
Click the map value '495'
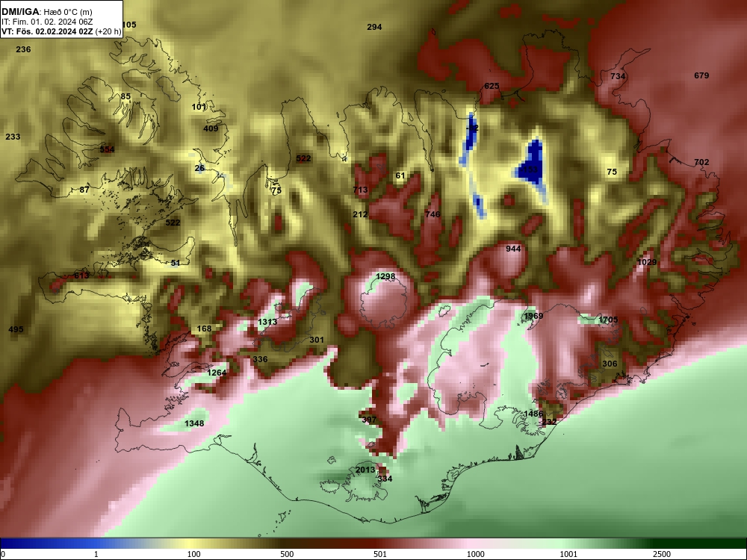(x=16, y=329)
